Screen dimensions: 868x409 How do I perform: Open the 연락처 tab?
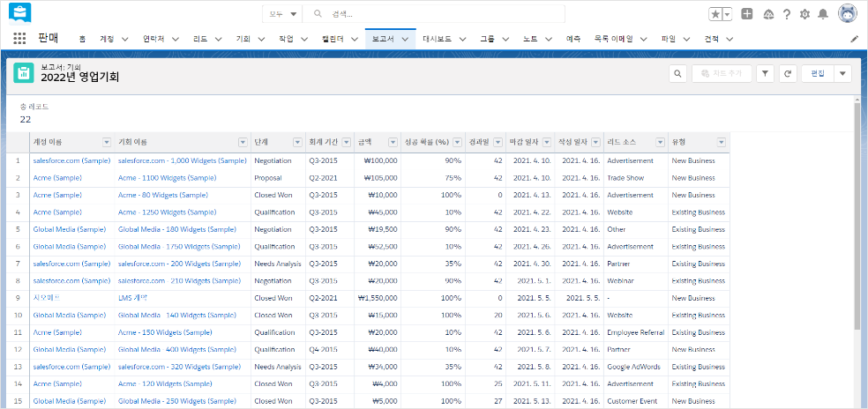[x=153, y=39]
